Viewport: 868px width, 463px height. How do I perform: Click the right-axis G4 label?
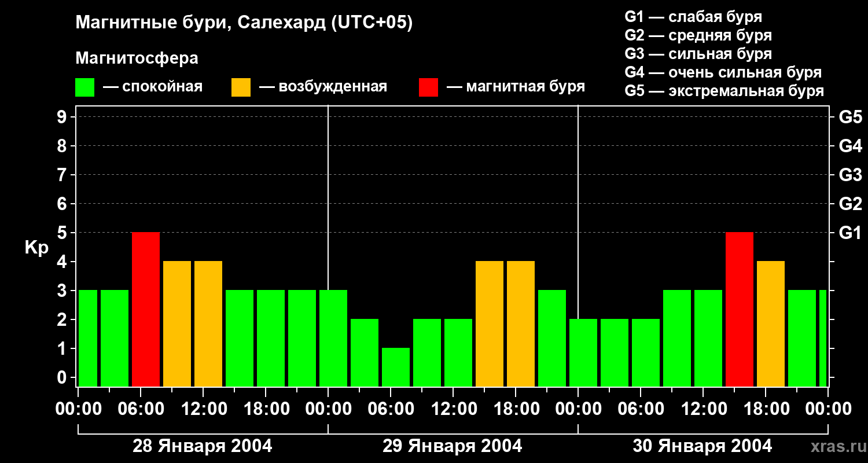[x=850, y=146]
